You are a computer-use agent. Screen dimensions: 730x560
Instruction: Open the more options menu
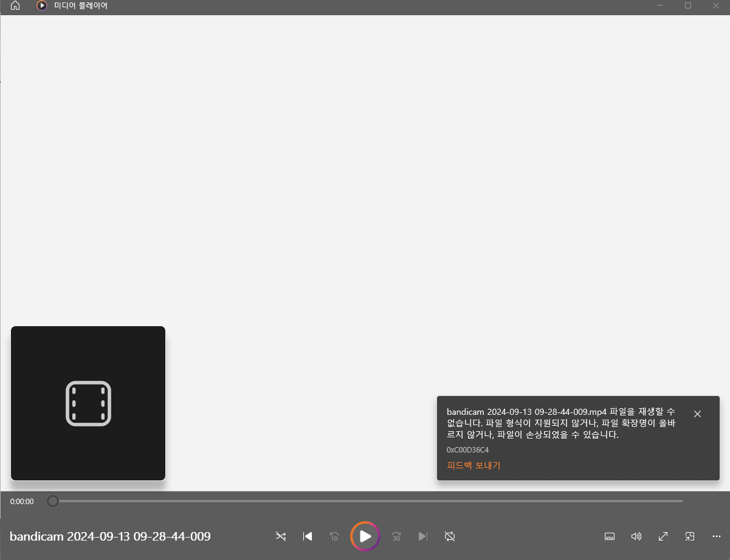tap(717, 536)
